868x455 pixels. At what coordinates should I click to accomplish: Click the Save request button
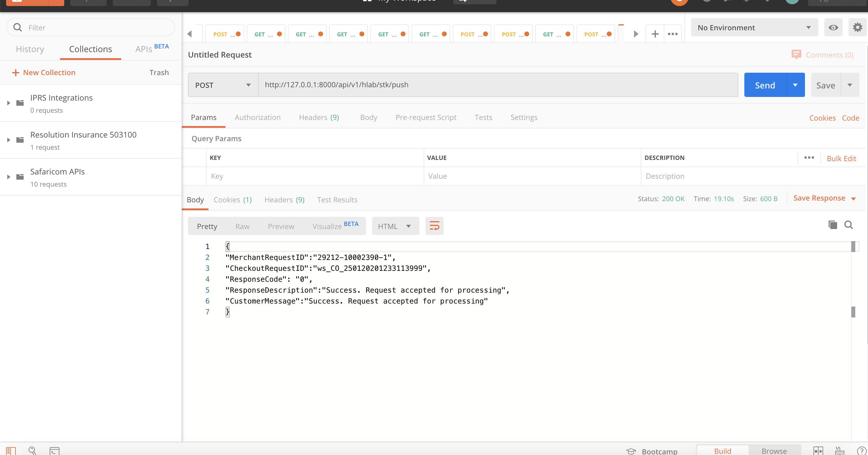point(826,85)
